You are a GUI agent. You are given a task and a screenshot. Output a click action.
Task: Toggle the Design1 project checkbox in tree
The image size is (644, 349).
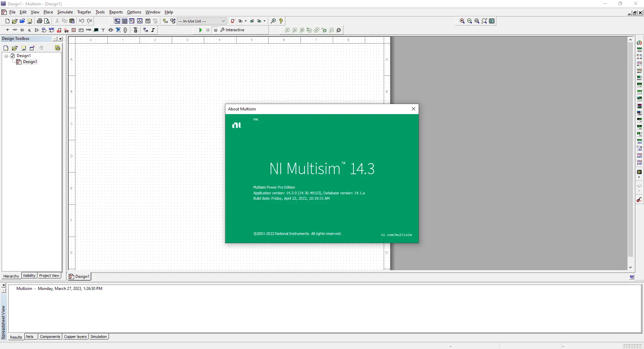coord(13,56)
